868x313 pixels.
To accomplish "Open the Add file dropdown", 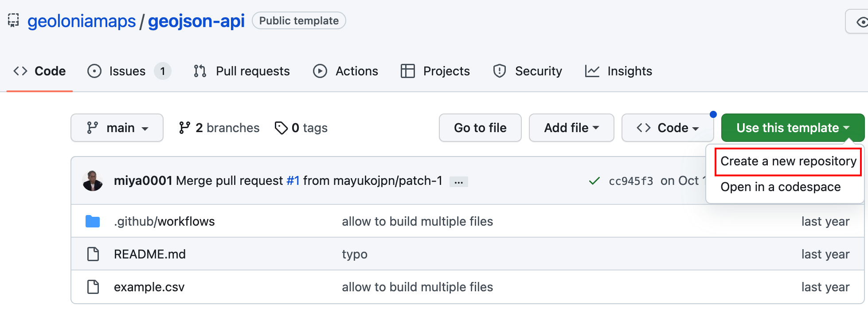I will (571, 128).
